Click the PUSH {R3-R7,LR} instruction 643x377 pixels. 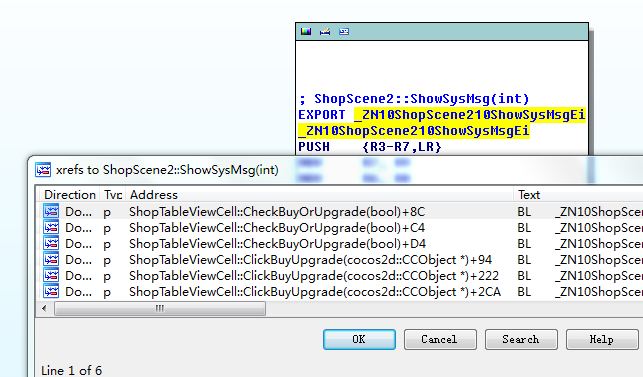tap(370, 147)
